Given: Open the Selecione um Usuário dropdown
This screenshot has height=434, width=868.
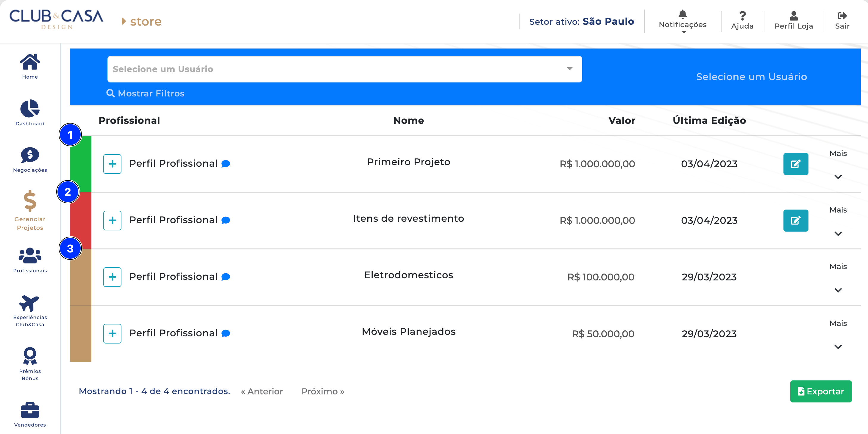Looking at the screenshot, I should 344,69.
